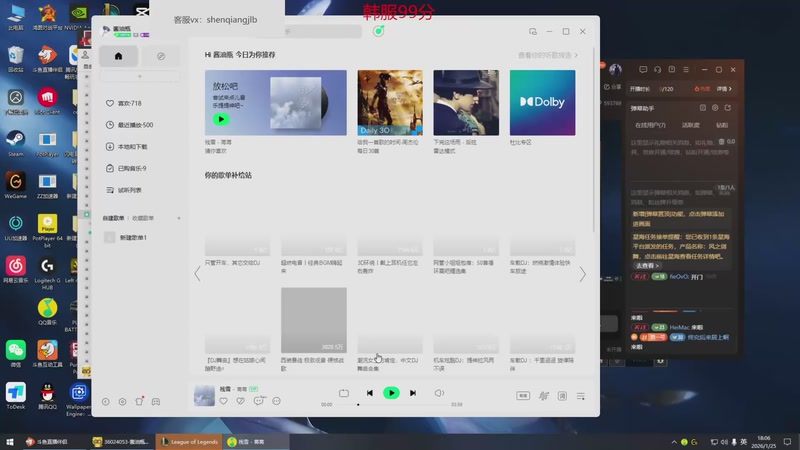
Task: Click the user avatar in QQ Music header
Action: pyautogui.click(x=106, y=31)
